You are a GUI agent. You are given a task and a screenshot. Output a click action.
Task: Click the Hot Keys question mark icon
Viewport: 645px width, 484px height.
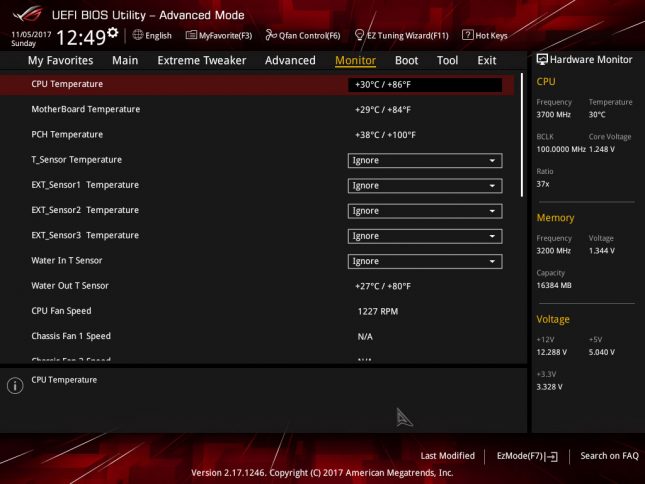[467, 35]
